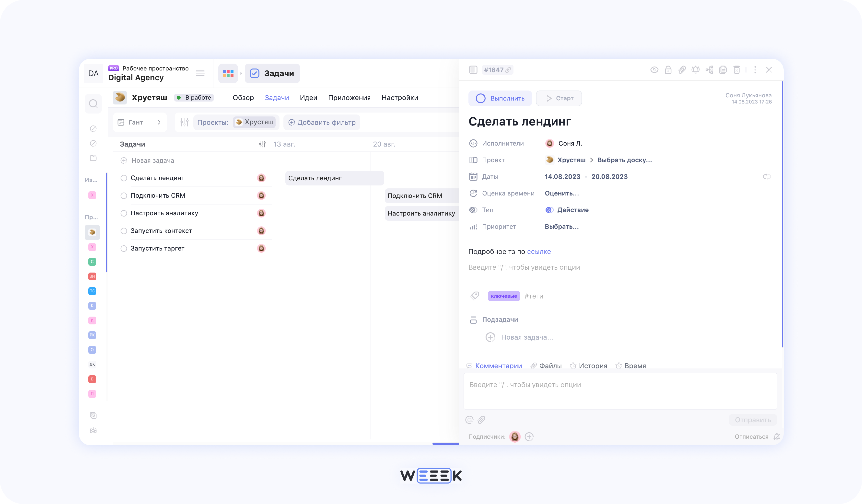
Task: Open task dependencies via the hierarchy icon
Action: 710,70
